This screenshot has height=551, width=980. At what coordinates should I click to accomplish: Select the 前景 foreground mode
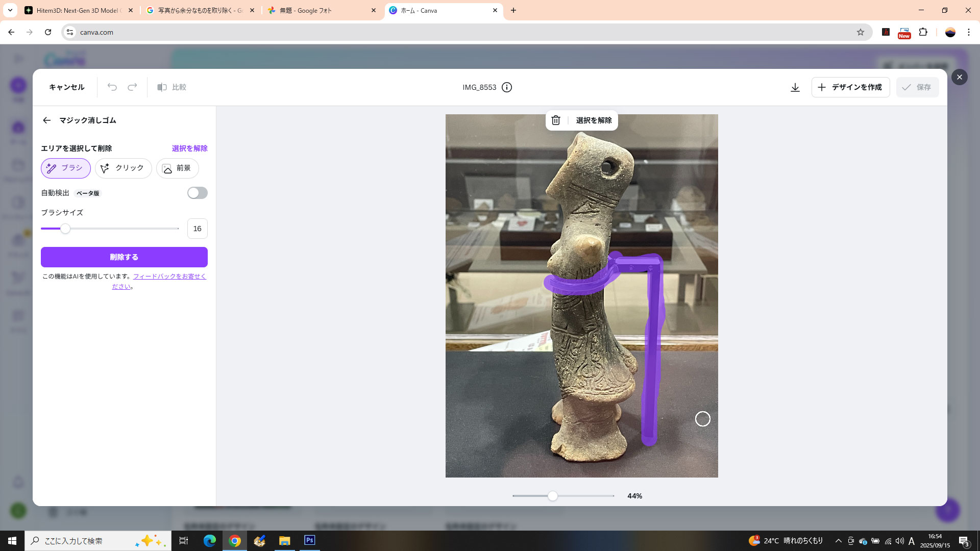pos(178,168)
